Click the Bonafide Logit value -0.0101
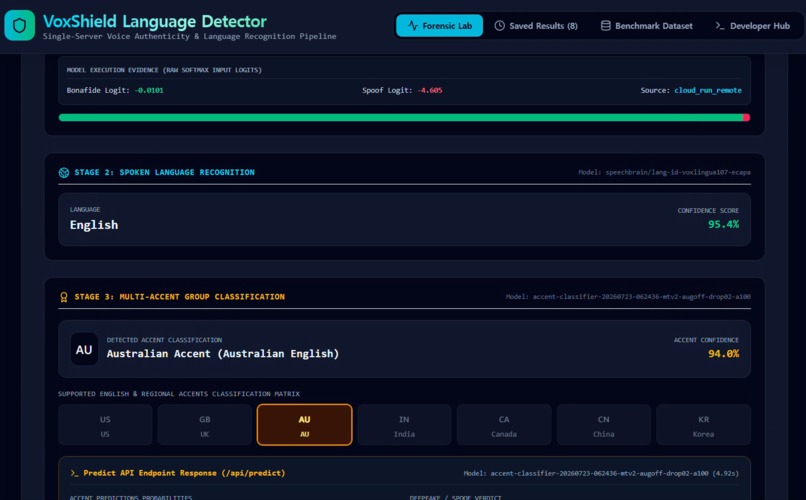 [x=149, y=90]
